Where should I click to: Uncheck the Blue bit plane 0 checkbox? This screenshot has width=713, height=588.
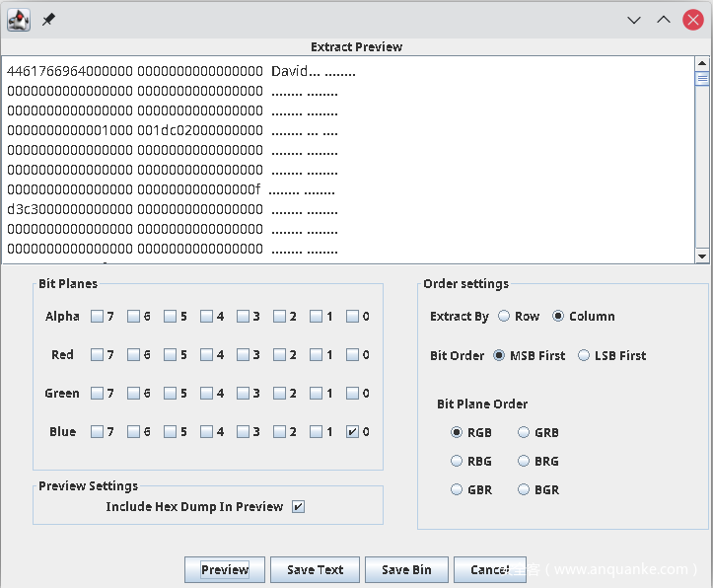pyautogui.click(x=352, y=432)
